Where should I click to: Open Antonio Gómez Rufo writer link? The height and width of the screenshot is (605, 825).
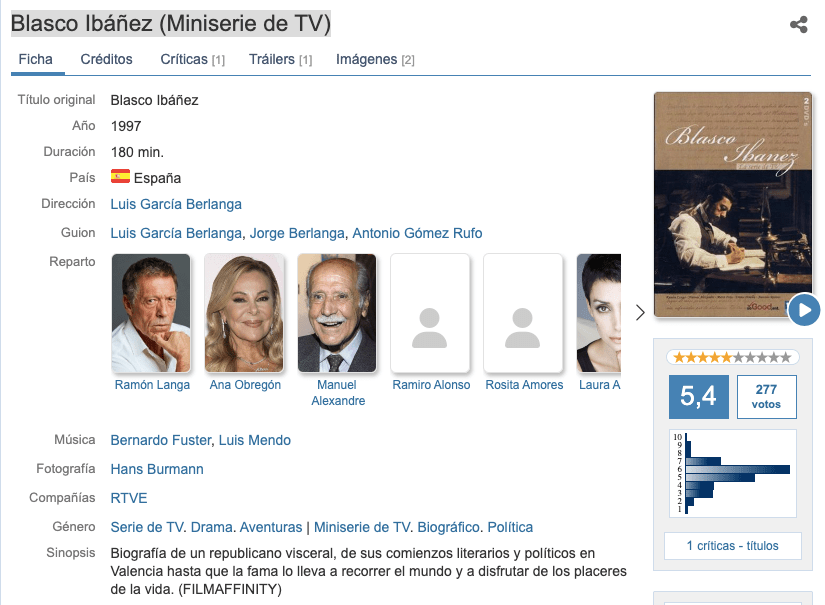coord(417,233)
